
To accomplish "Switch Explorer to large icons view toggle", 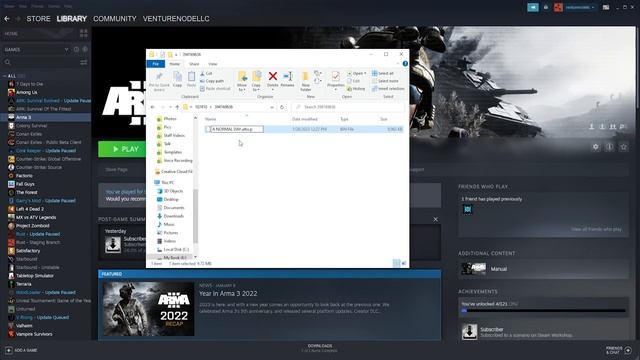I will pyautogui.click(x=404, y=264).
